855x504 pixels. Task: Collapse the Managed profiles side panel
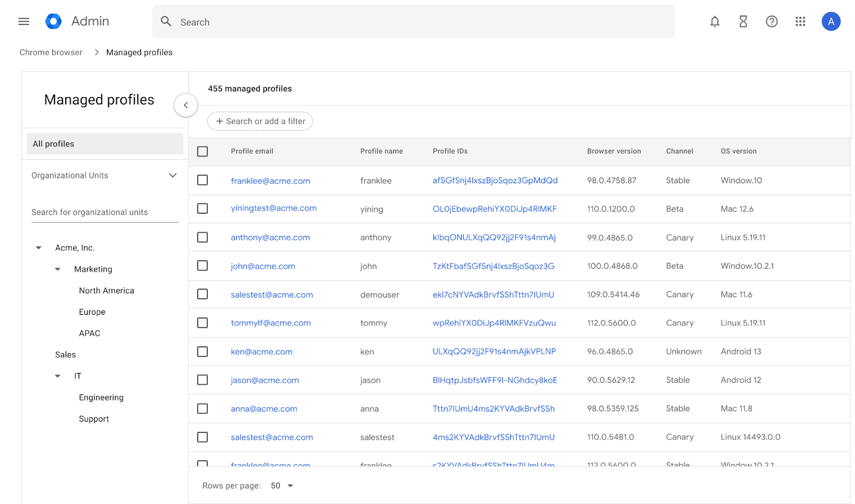coord(186,105)
